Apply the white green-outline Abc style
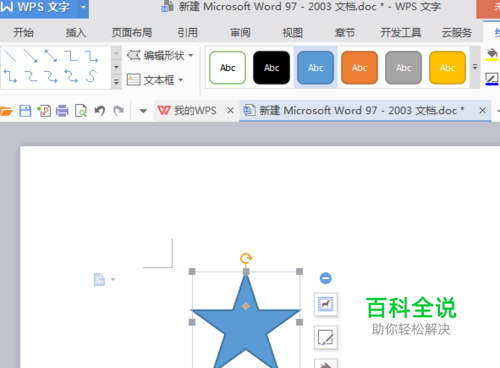 [228, 68]
